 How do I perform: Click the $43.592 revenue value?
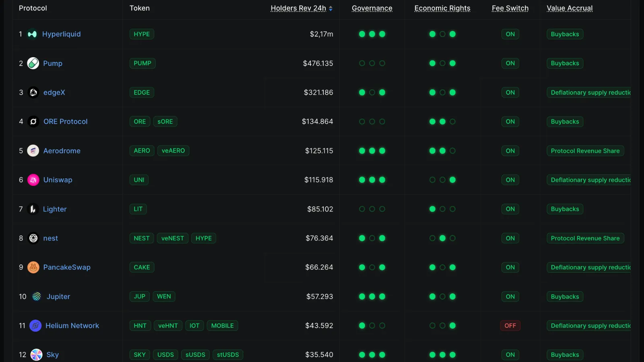[x=319, y=325]
